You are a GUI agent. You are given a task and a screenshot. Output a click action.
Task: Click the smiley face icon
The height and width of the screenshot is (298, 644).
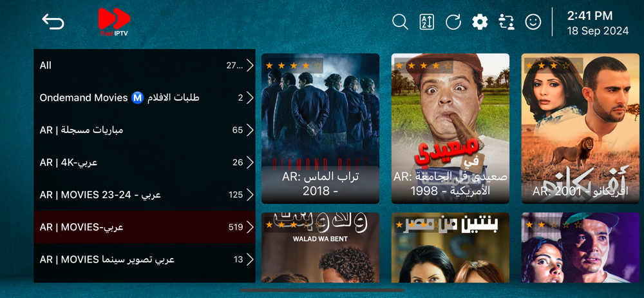pos(533,22)
